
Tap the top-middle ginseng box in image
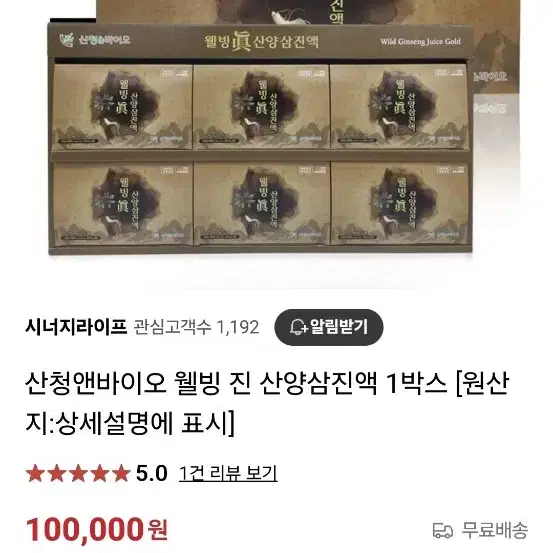261,107
